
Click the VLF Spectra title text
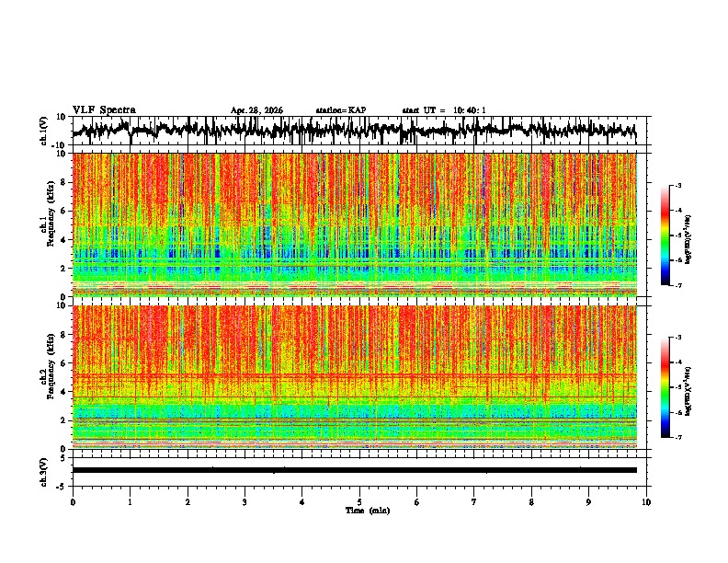tap(104, 110)
